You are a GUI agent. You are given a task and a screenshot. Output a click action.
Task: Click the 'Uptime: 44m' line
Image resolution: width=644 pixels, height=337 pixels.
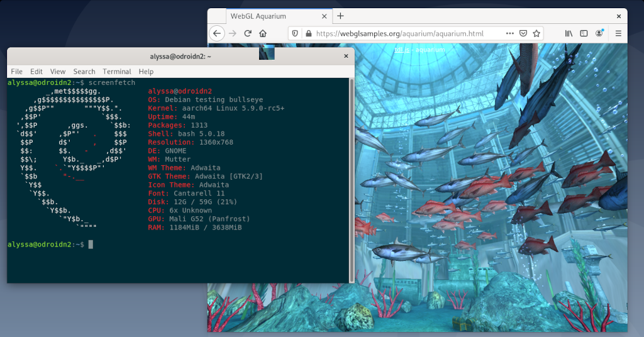(x=171, y=117)
